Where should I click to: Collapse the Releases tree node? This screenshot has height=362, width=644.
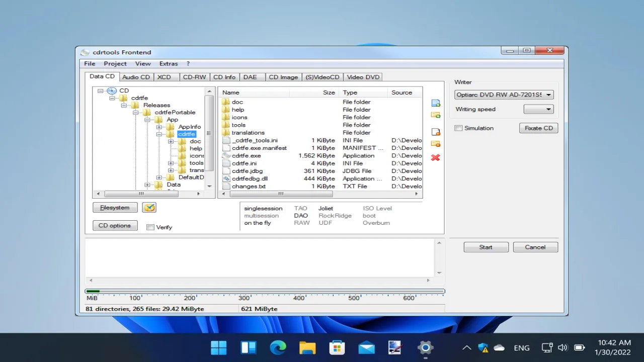click(x=124, y=106)
